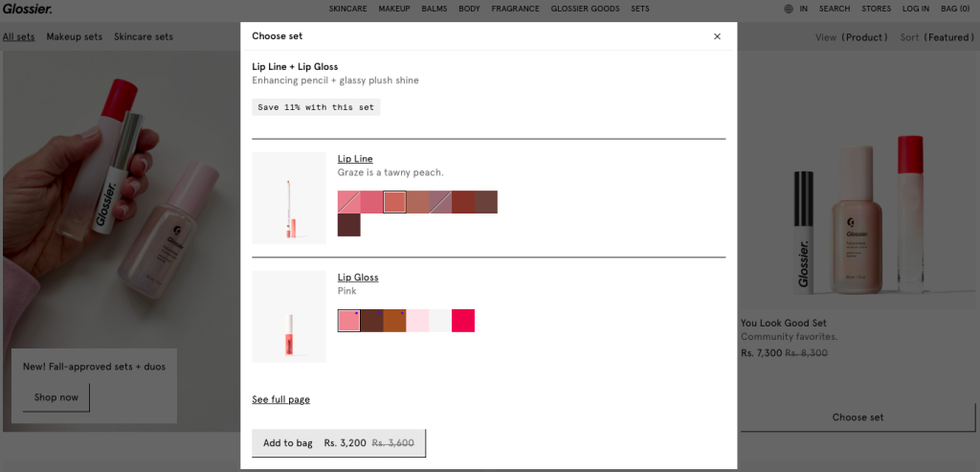Open the You Look Good Set title
This screenshot has height=472, width=980.
[x=784, y=324]
